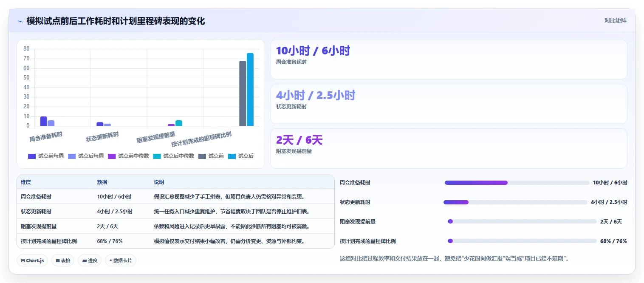
Task: Click the 进度 chip
Action: tap(90, 260)
